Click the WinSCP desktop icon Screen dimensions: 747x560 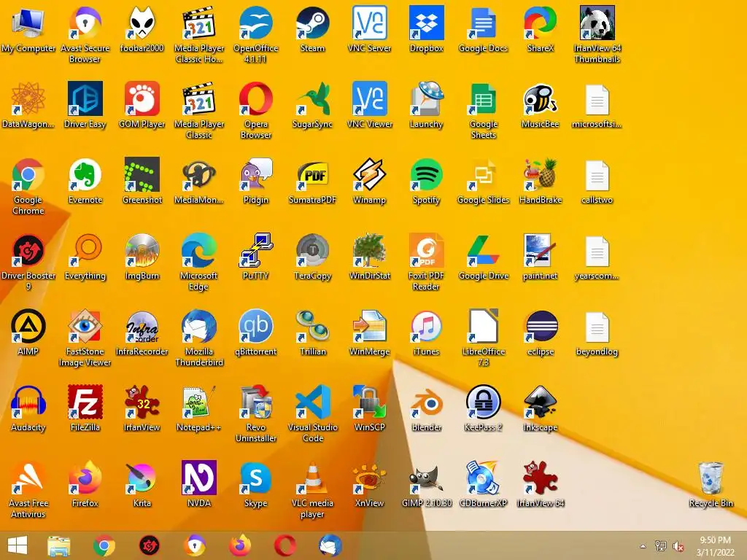(370, 402)
